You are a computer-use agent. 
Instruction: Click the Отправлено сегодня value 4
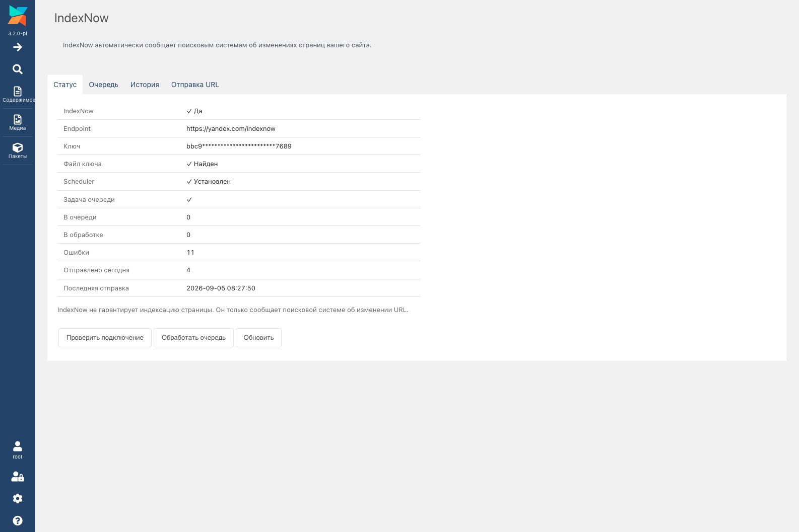(188, 270)
